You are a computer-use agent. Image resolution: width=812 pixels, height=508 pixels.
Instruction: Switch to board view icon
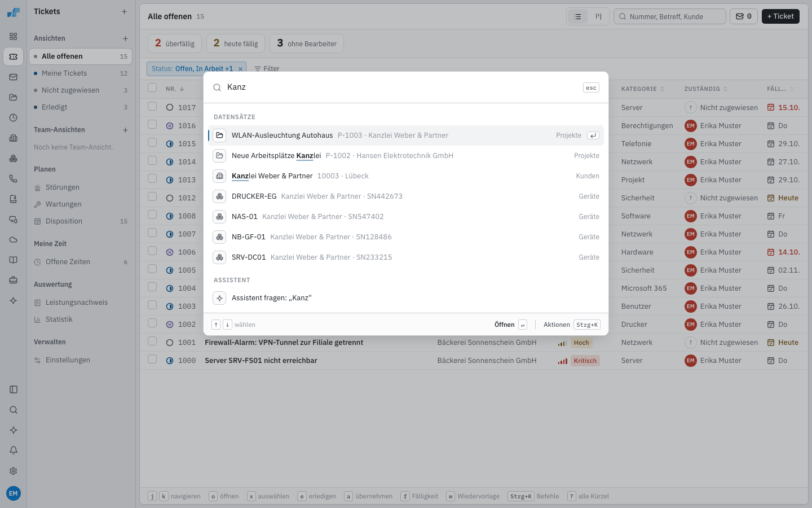598,16
